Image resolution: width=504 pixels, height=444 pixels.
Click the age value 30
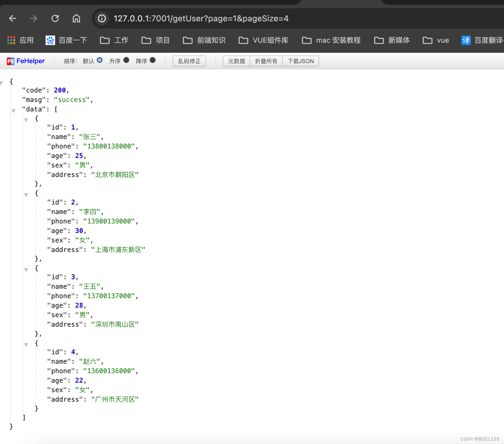(x=79, y=231)
